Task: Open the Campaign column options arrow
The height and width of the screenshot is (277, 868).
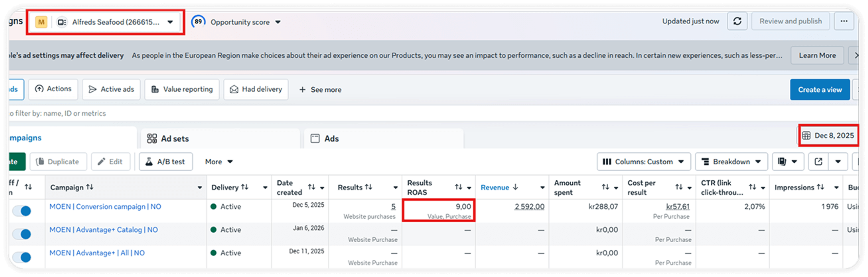Action: coord(200,187)
